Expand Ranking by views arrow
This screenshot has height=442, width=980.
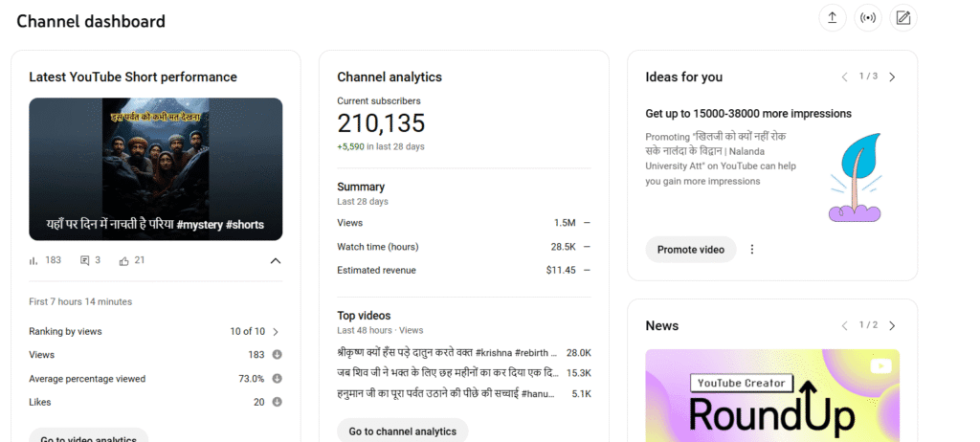click(x=276, y=332)
